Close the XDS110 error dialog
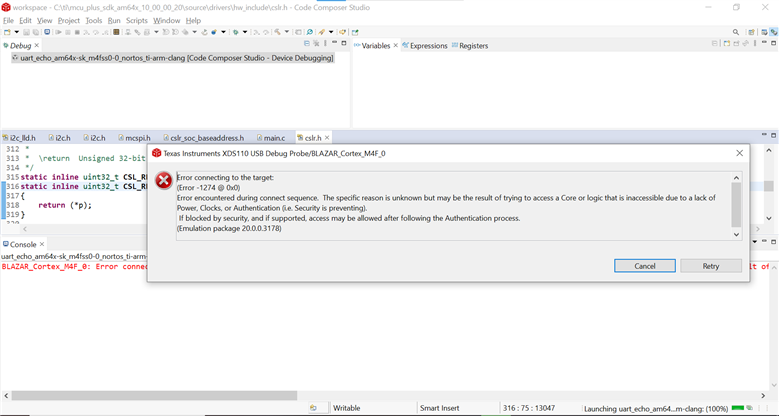 coord(739,153)
